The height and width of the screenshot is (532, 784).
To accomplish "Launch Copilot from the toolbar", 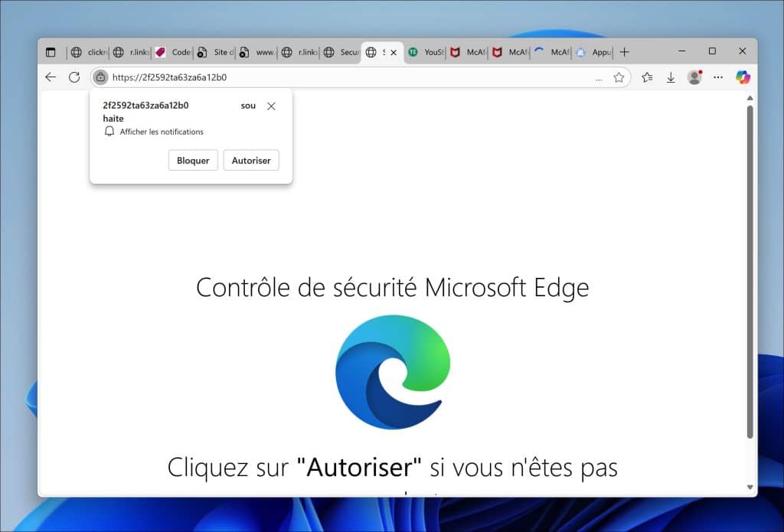I will [743, 77].
